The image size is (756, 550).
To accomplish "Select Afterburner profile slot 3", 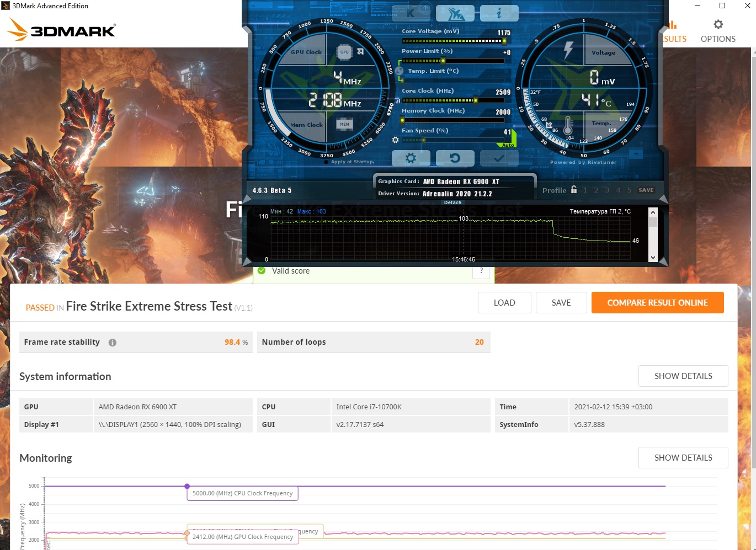I will (x=607, y=190).
